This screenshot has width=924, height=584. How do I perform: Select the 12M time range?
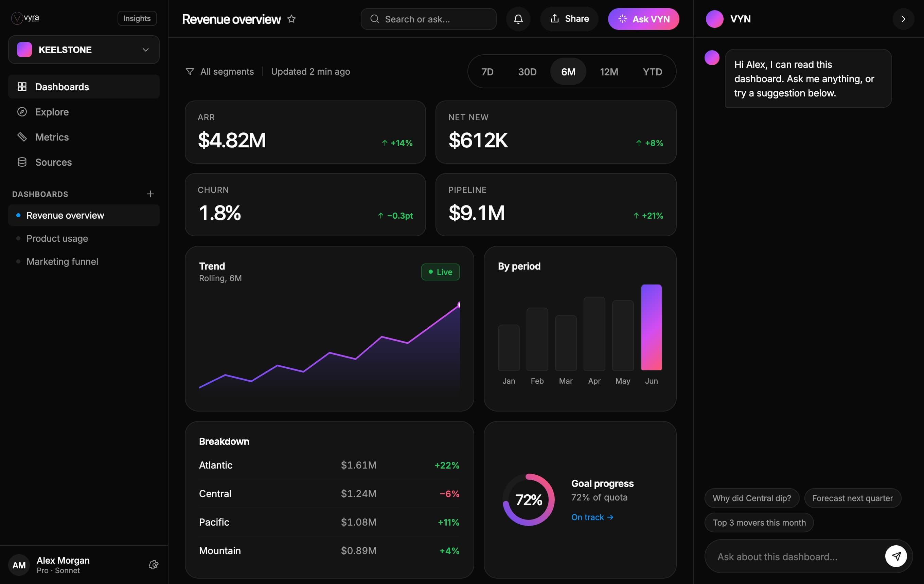pos(609,72)
